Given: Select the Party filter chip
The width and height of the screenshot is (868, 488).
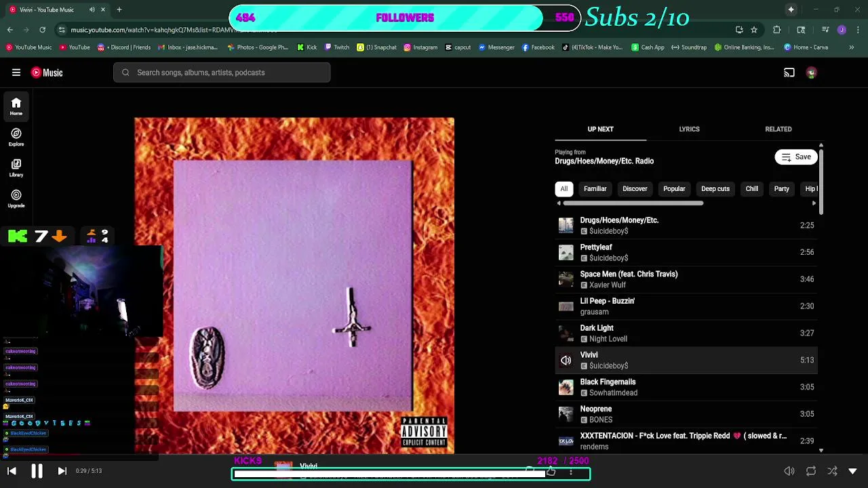Looking at the screenshot, I should 781,189.
